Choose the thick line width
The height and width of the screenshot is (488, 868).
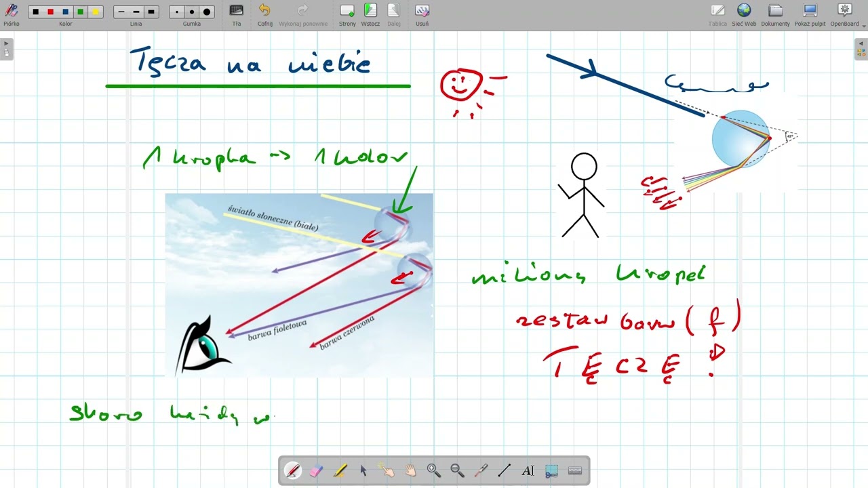[x=151, y=12]
